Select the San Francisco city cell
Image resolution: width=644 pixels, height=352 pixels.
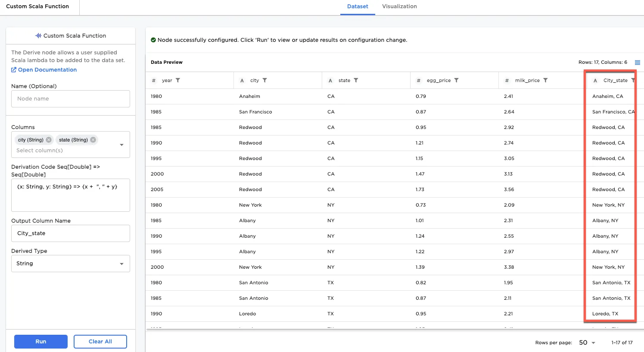pyautogui.click(x=255, y=112)
